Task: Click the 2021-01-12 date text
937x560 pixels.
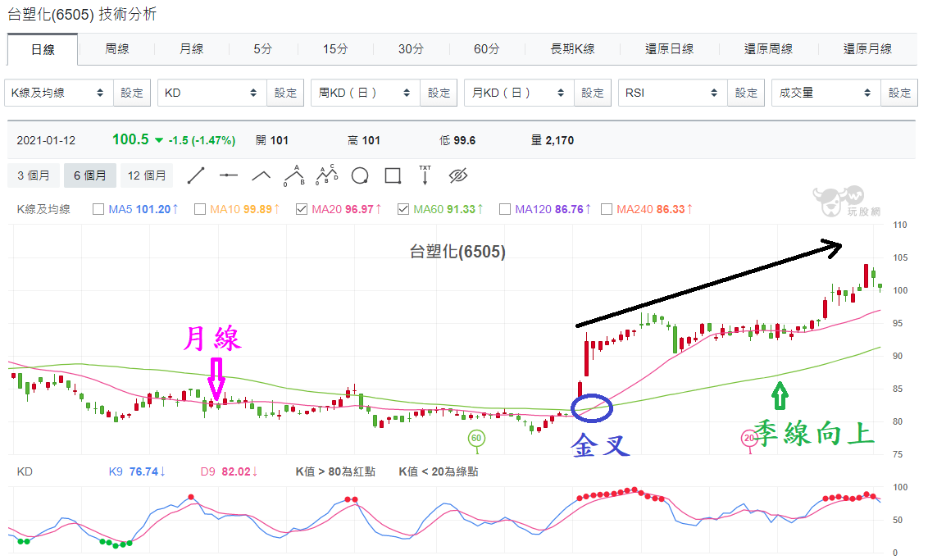Action: 46,140
